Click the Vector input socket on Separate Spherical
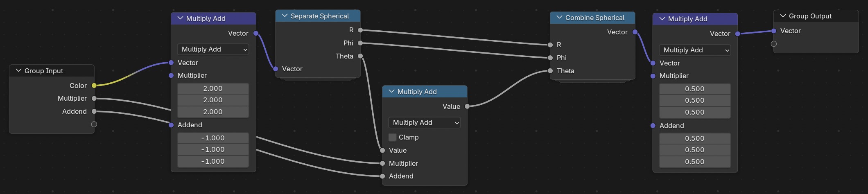 pyautogui.click(x=276, y=69)
